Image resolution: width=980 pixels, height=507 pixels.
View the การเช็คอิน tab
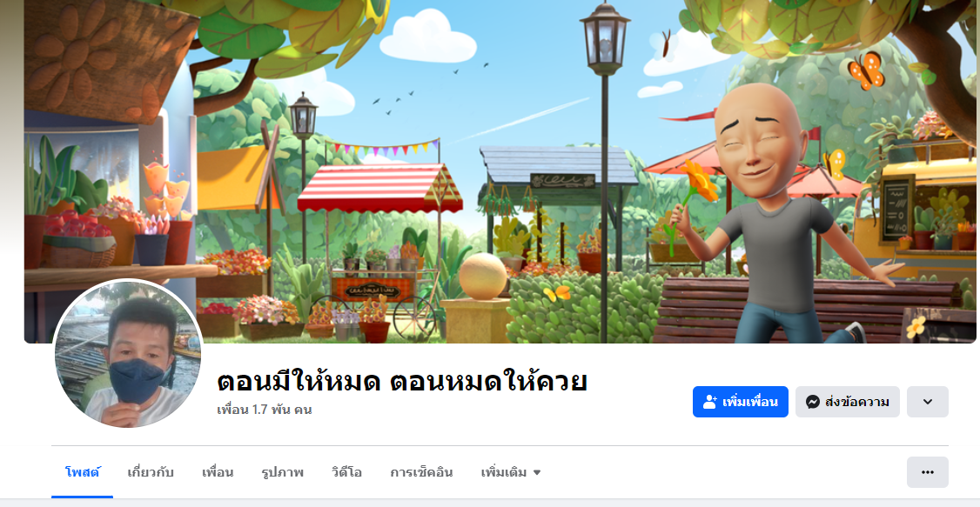tap(421, 472)
